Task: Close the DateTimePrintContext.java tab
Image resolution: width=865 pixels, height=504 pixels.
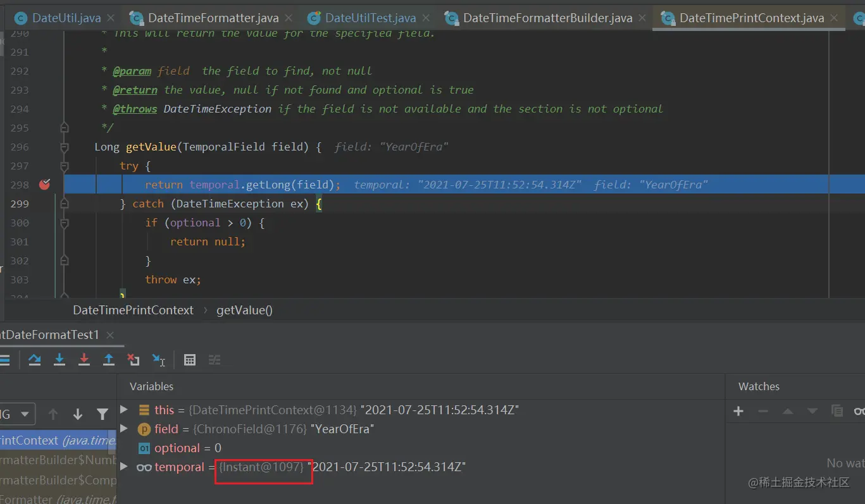Action: (x=835, y=18)
